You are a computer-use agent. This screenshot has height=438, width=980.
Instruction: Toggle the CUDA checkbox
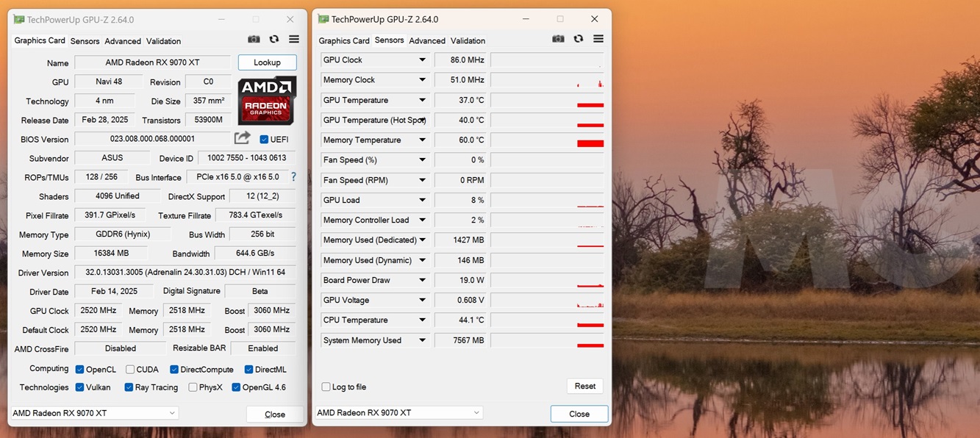130,370
